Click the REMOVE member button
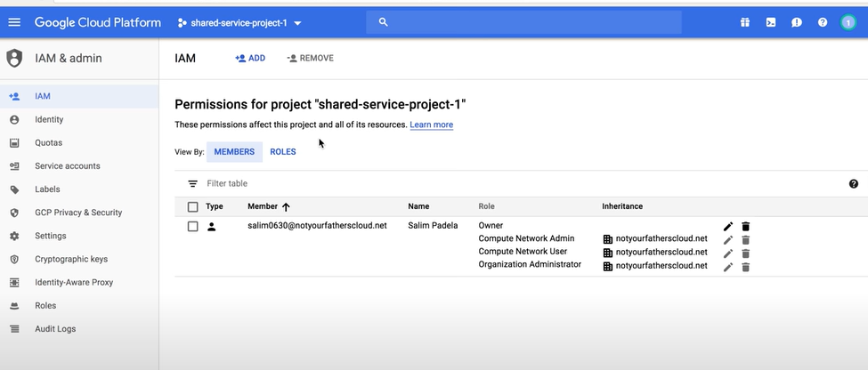 (x=311, y=58)
